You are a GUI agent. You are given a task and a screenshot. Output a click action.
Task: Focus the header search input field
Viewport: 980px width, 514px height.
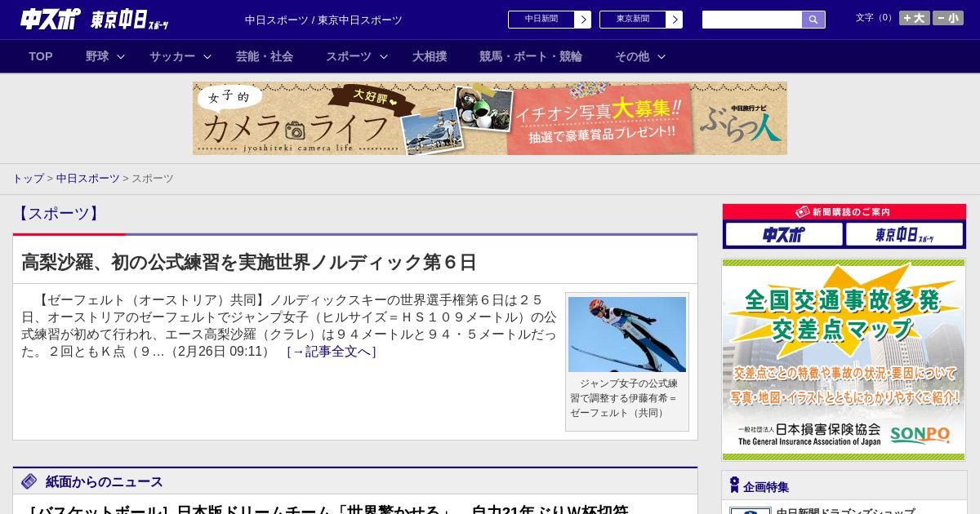point(752,20)
